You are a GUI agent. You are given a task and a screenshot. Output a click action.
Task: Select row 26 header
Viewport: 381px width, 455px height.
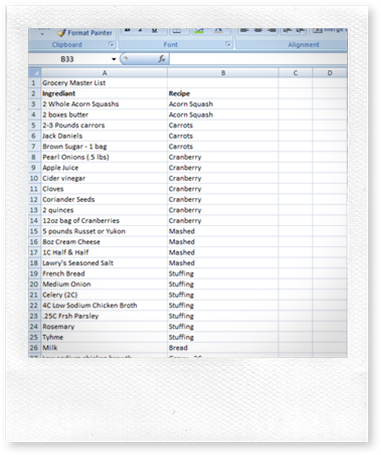(34, 348)
